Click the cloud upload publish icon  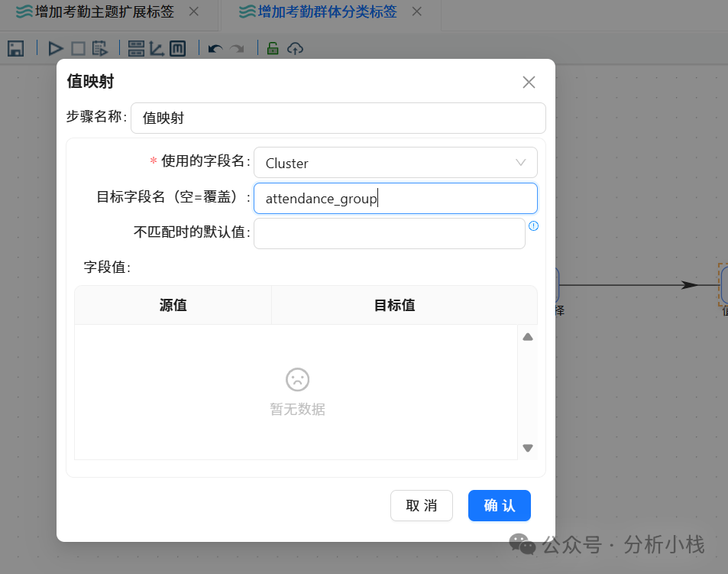click(296, 48)
